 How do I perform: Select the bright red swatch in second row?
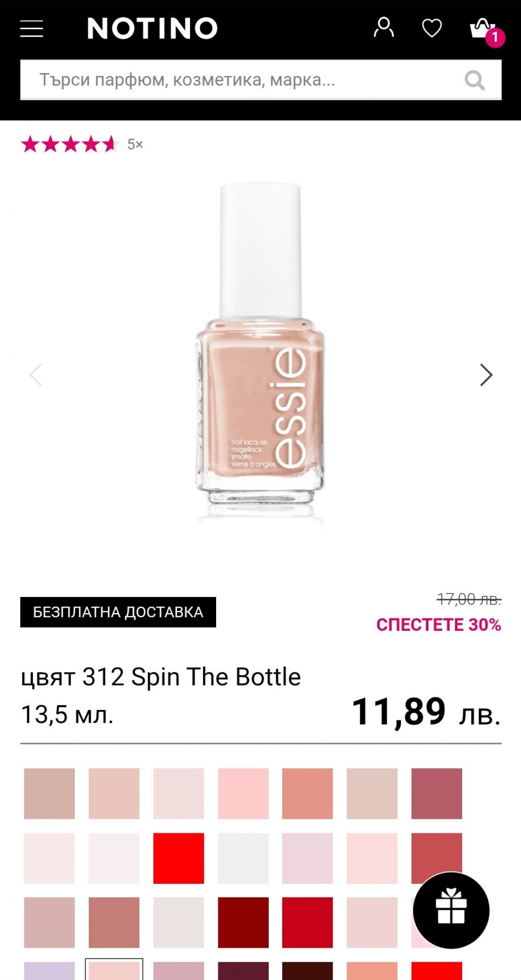[x=178, y=858]
